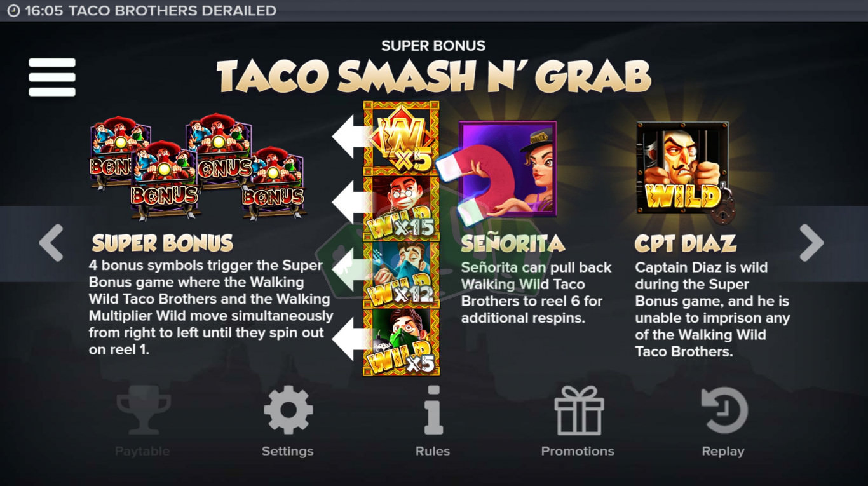Go to the next info page arrow

[811, 243]
